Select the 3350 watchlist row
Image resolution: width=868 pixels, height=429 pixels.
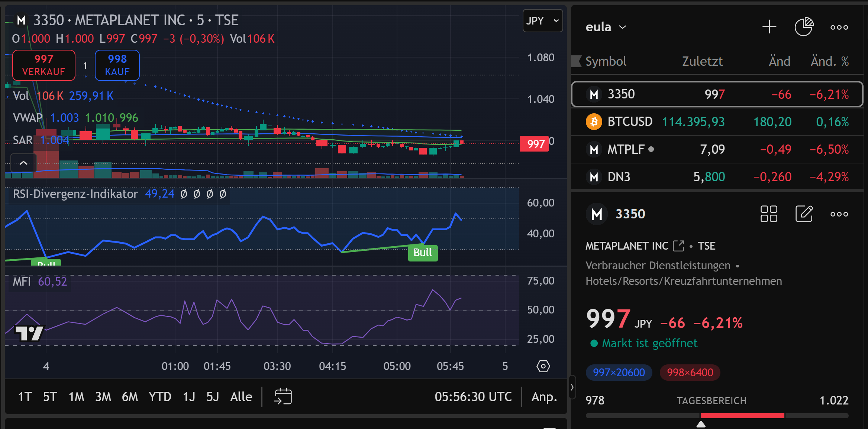(717, 94)
